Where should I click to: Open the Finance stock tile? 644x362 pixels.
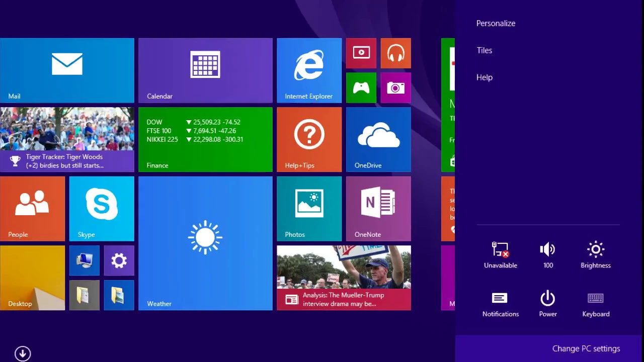(205, 139)
